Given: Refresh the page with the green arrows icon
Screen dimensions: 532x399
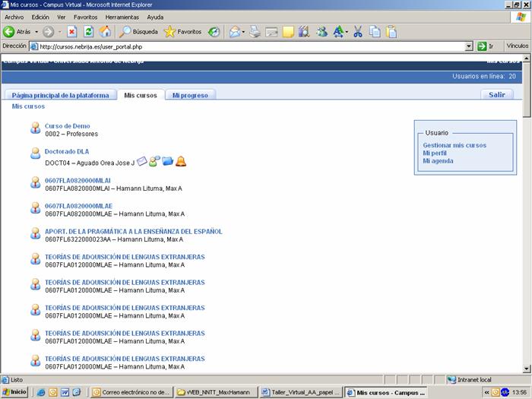Looking at the screenshot, I should click(89, 32).
